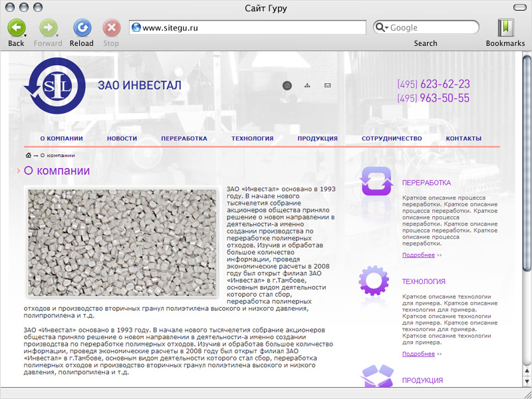The height and width of the screenshot is (399, 532).
Task: Open the sitemap icon in header
Action: pos(307,86)
